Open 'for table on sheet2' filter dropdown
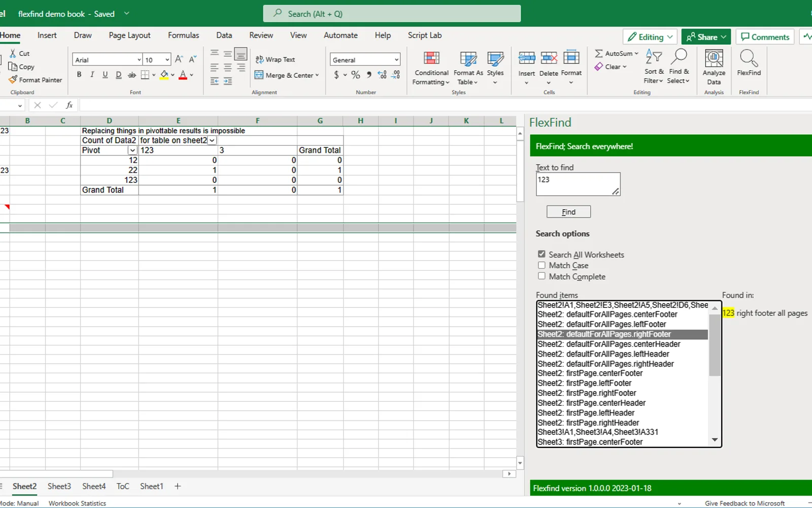Viewport: 812px width, 508px height. click(212, 140)
